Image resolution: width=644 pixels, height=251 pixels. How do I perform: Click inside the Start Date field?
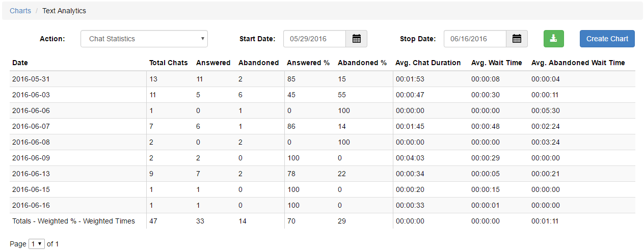pos(315,39)
